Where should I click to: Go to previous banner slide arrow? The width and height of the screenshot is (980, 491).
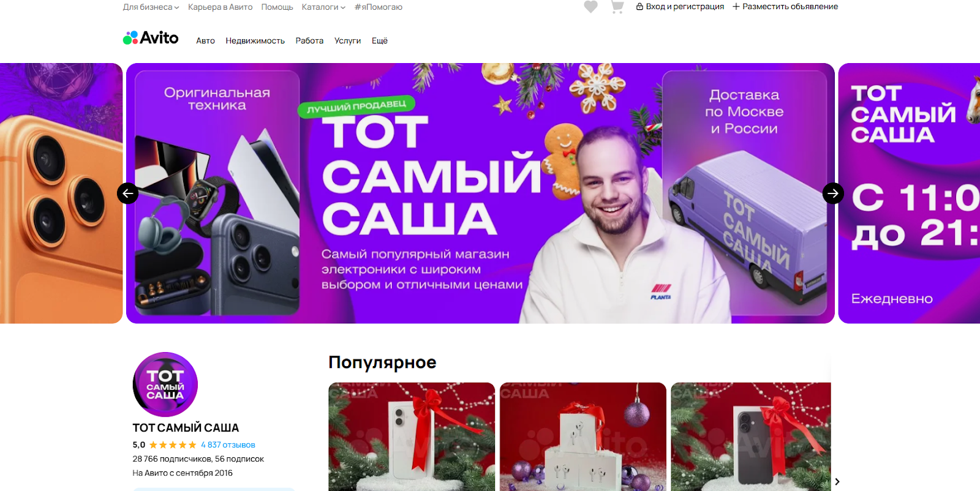[127, 193]
